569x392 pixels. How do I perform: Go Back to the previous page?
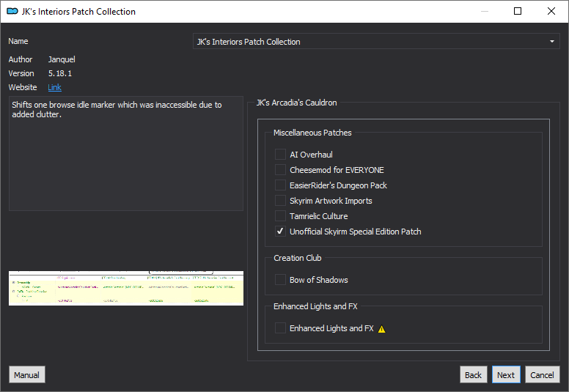(x=473, y=374)
